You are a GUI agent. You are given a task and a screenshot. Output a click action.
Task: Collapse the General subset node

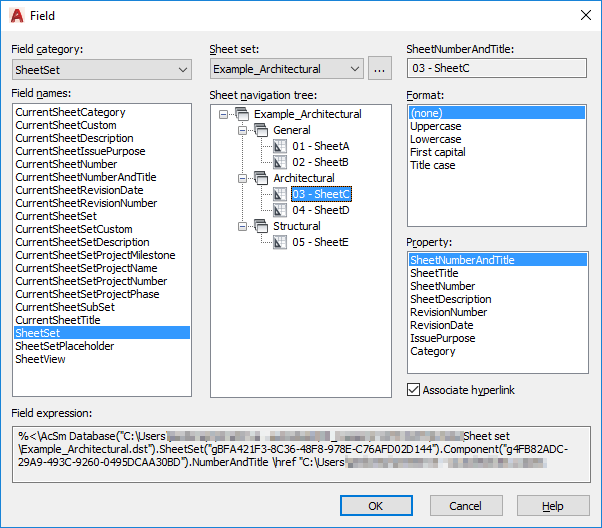[242, 130]
